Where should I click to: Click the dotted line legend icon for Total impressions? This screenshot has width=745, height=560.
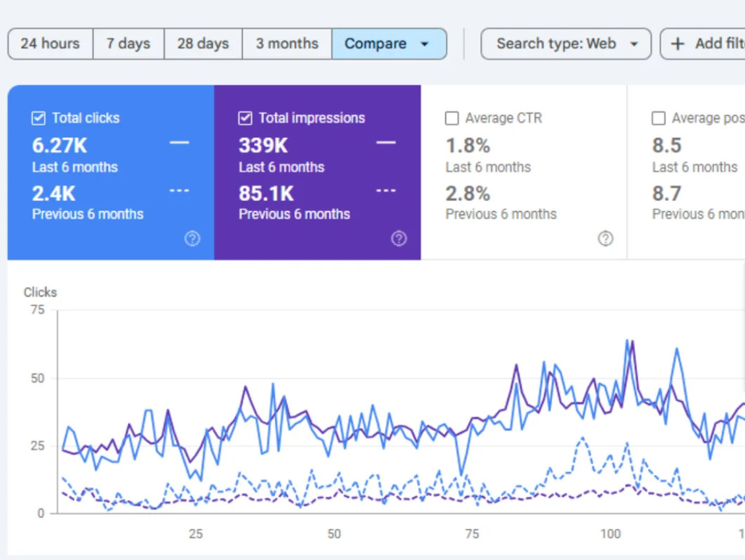pos(386,190)
